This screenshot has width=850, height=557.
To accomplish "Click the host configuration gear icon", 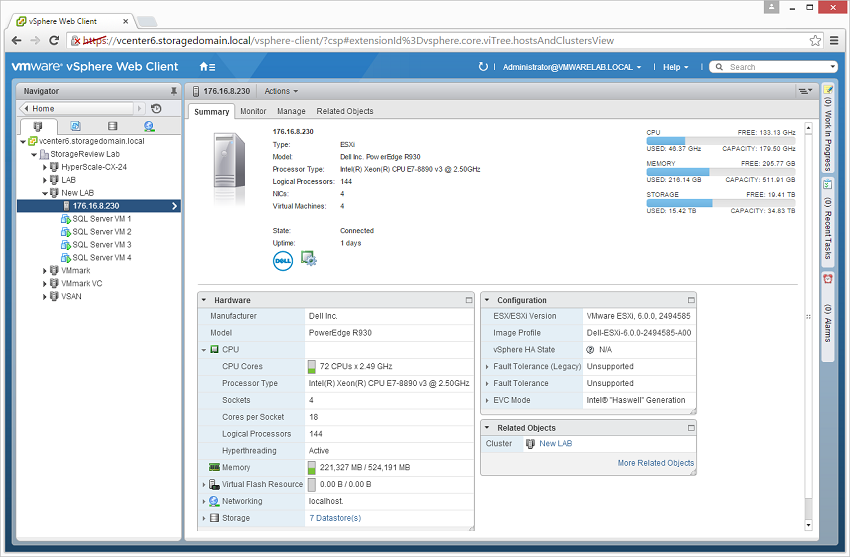I will pos(308,258).
